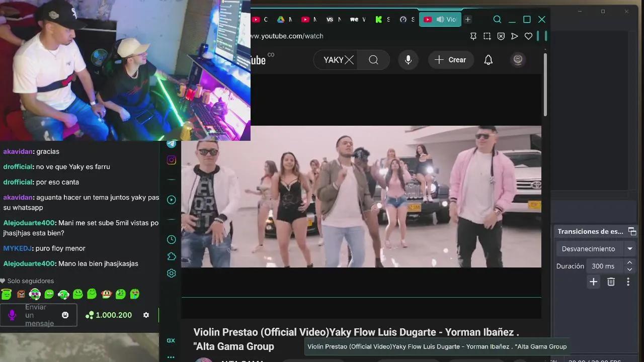Click the Violin Prestao video title
644x362 pixels.
coord(356,339)
